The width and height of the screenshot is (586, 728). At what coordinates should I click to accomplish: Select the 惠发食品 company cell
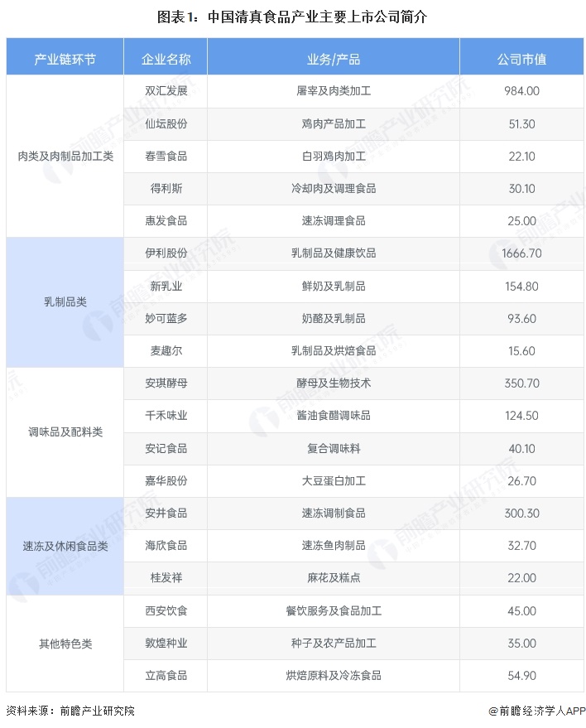166,221
